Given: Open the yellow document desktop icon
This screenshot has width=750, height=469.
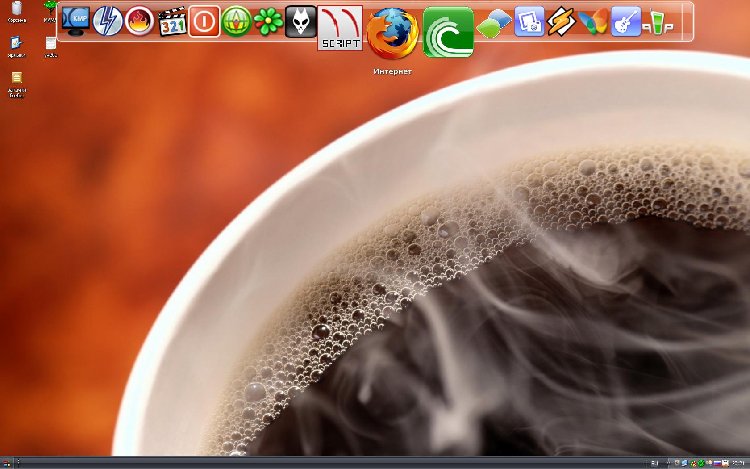Looking at the screenshot, I should tap(17, 85).
